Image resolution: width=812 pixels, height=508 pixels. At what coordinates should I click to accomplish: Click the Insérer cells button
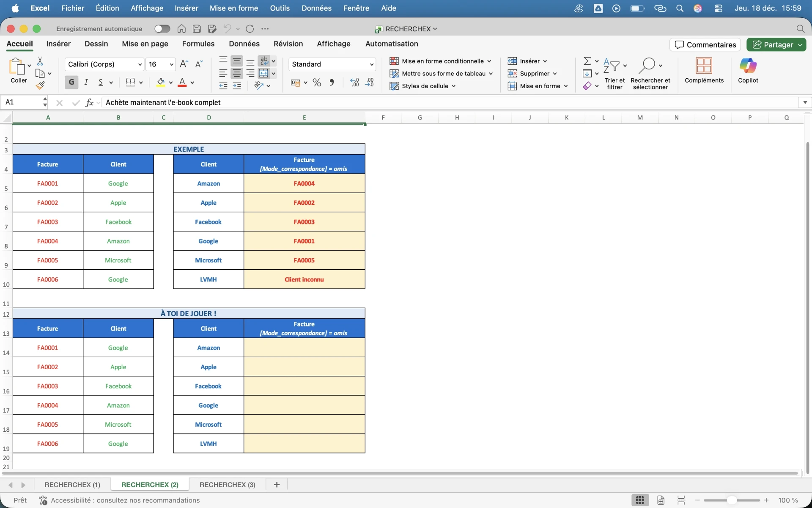[x=527, y=61]
